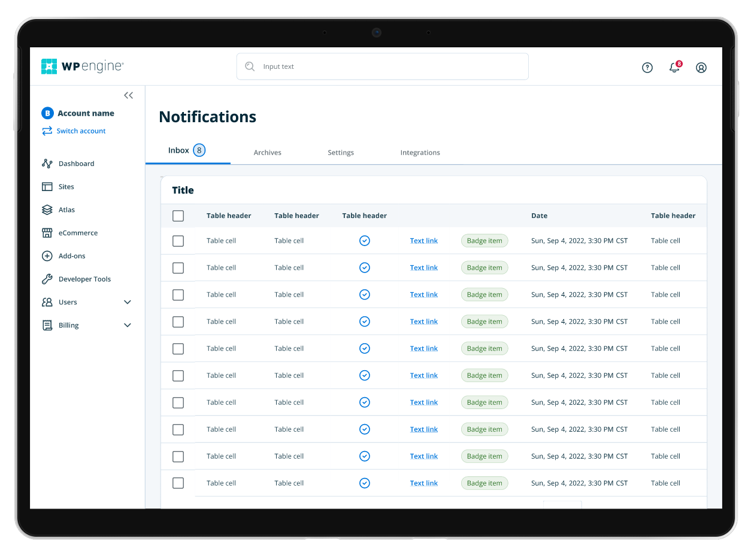The width and height of the screenshot is (751, 560).
Task: Expand the Billing menu chevron
Action: 128,325
